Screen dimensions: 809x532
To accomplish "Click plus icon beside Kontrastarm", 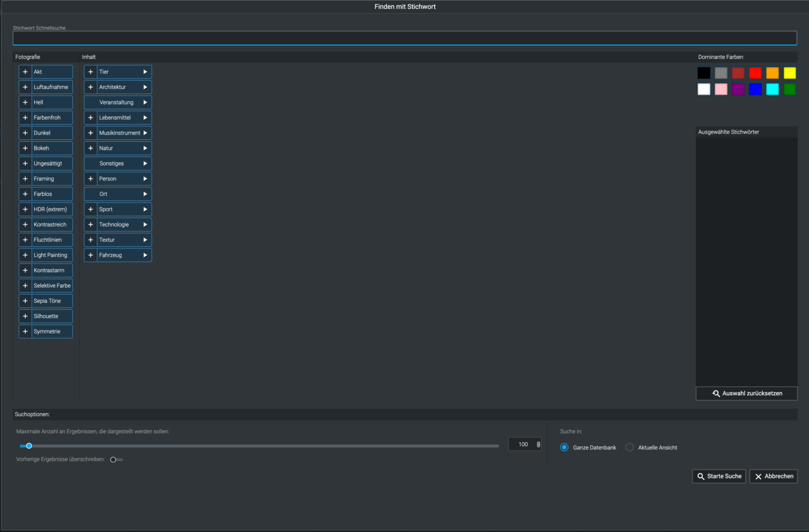I will tap(25, 270).
